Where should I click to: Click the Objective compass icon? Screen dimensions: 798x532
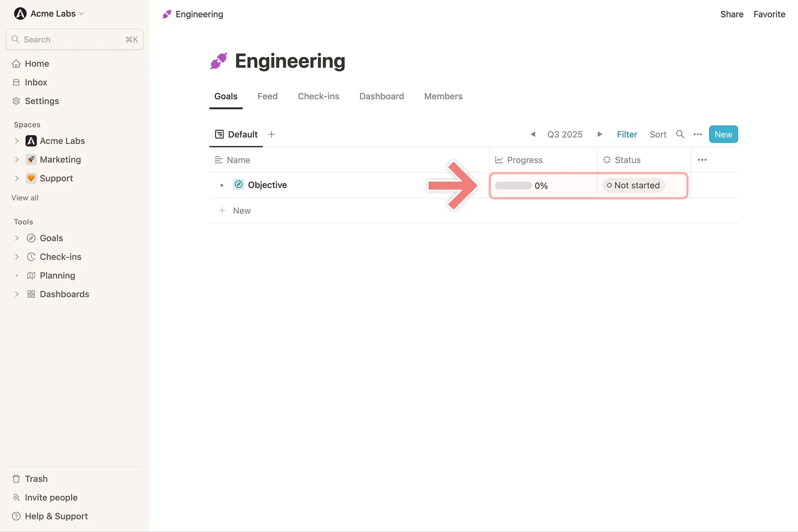coord(239,185)
